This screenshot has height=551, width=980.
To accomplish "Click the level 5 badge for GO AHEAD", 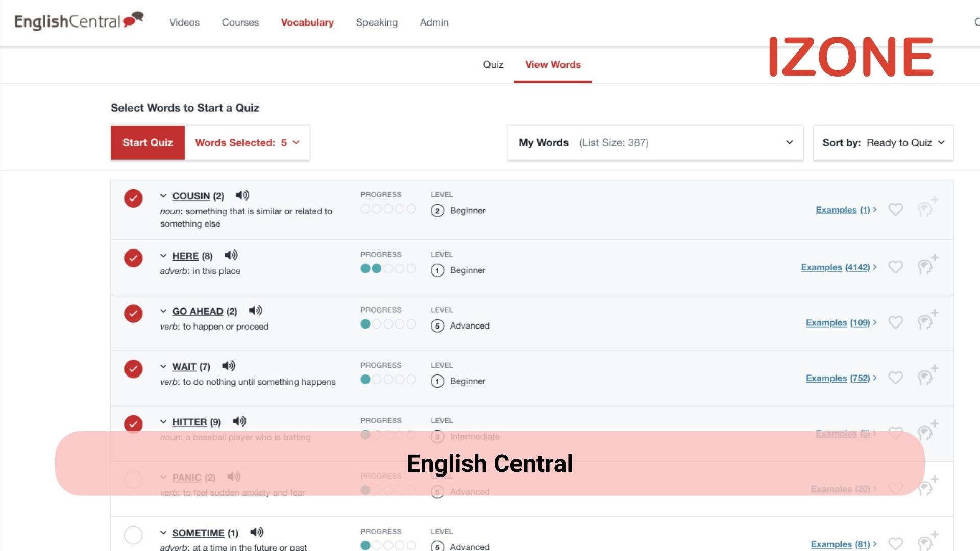I will pyautogui.click(x=437, y=326).
